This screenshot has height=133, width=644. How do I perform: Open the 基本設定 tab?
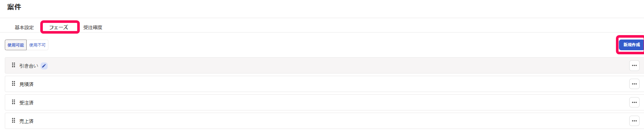24,27
